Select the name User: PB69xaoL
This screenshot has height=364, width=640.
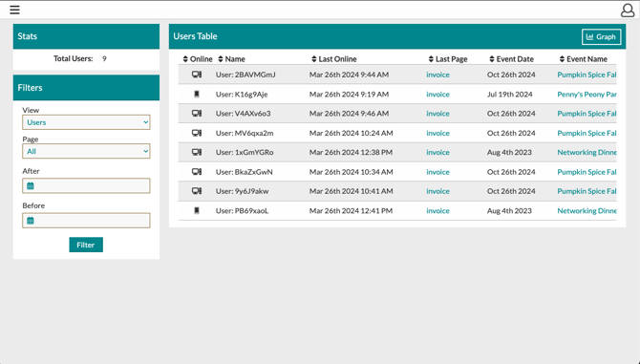pos(242,210)
